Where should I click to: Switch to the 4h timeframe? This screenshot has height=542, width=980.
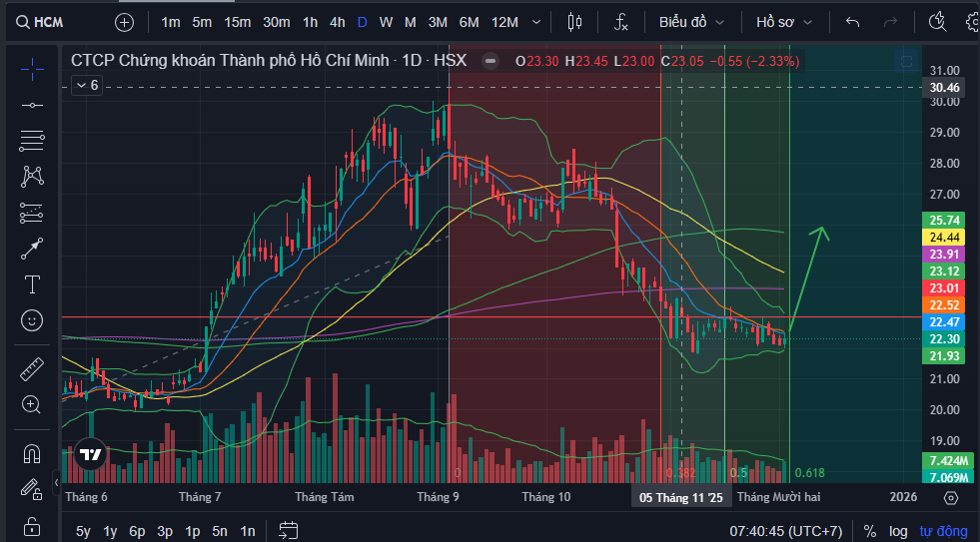[338, 22]
